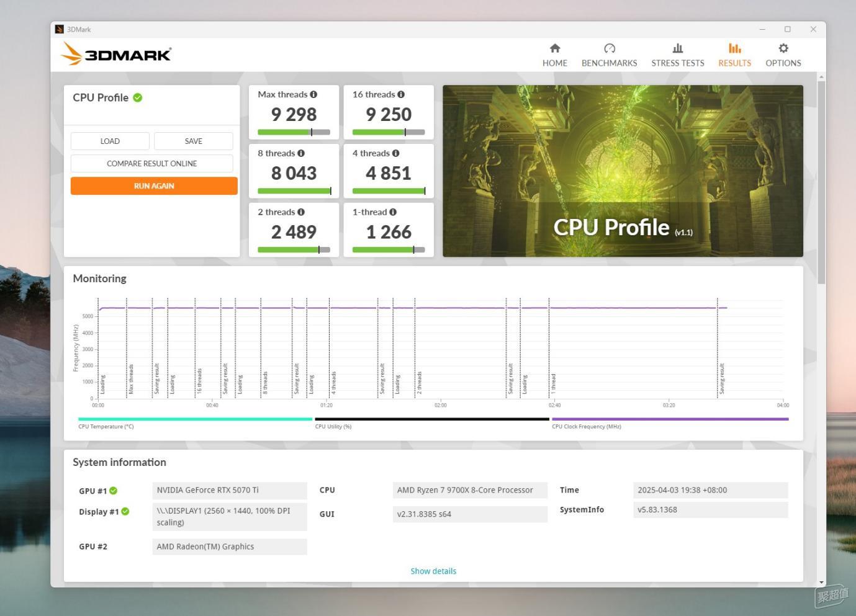
Task: Switch to Stress Tests tab
Action: tap(677, 55)
